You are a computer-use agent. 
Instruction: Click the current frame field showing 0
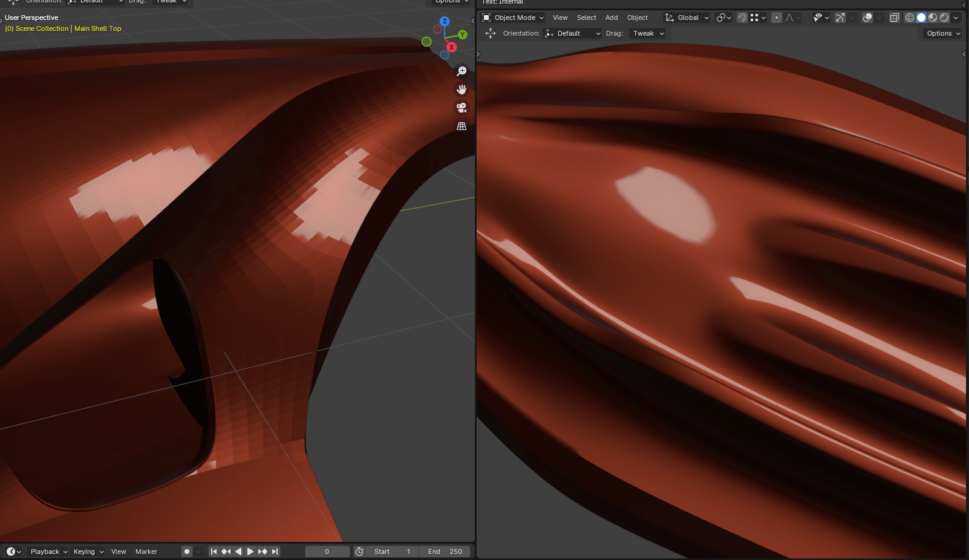(327, 552)
